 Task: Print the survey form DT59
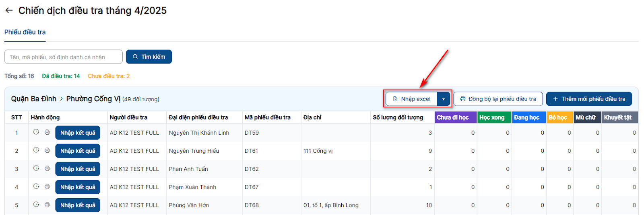pyautogui.click(x=47, y=132)
